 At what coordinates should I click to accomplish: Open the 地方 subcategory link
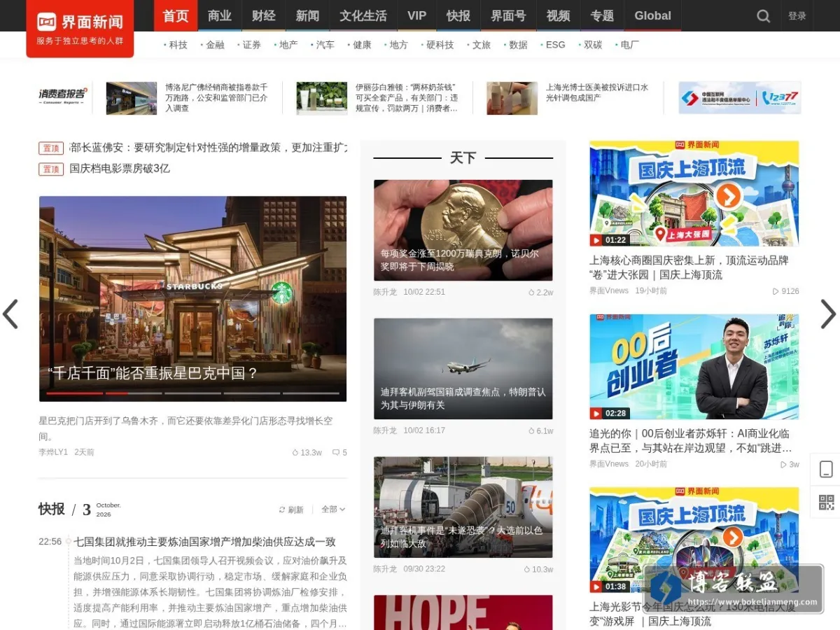click(399, 45)
